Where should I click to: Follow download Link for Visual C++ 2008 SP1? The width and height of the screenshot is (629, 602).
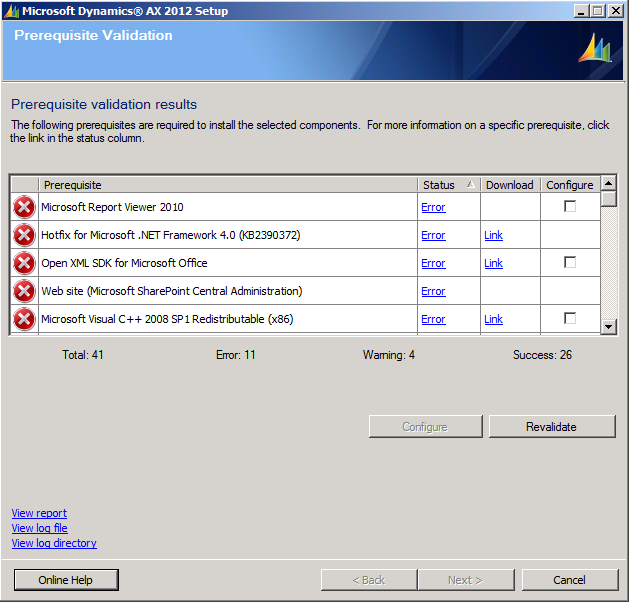[493, 320]
